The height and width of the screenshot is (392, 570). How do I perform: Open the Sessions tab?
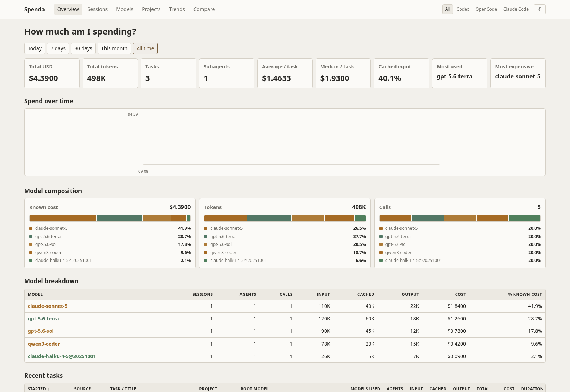pos(97,9)
